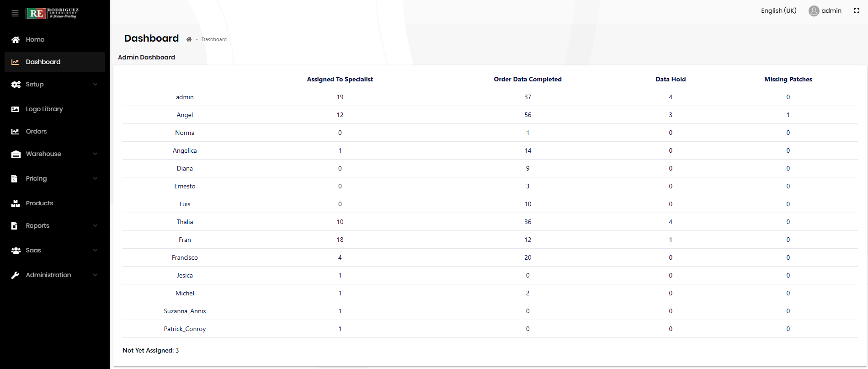
Task: Select the Norma row name
Action: coord(185,133)
